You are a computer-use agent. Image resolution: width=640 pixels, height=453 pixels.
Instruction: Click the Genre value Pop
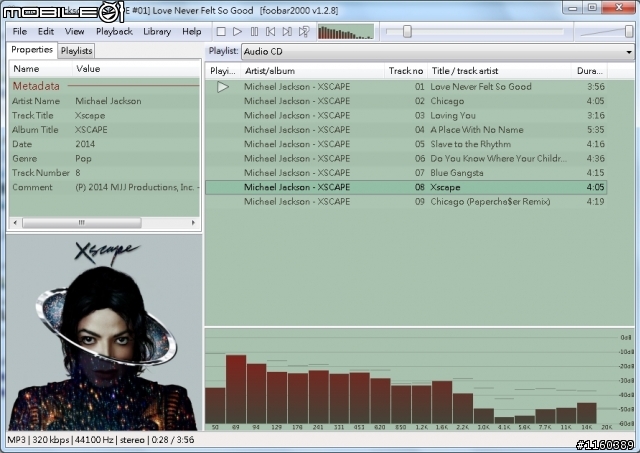coord(83,158)
